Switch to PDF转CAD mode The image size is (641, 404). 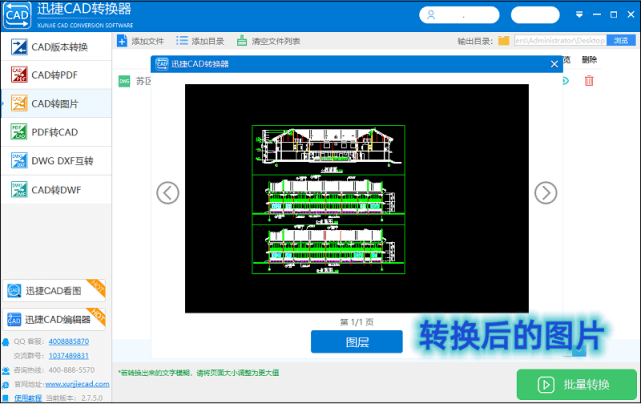point(56,132)
